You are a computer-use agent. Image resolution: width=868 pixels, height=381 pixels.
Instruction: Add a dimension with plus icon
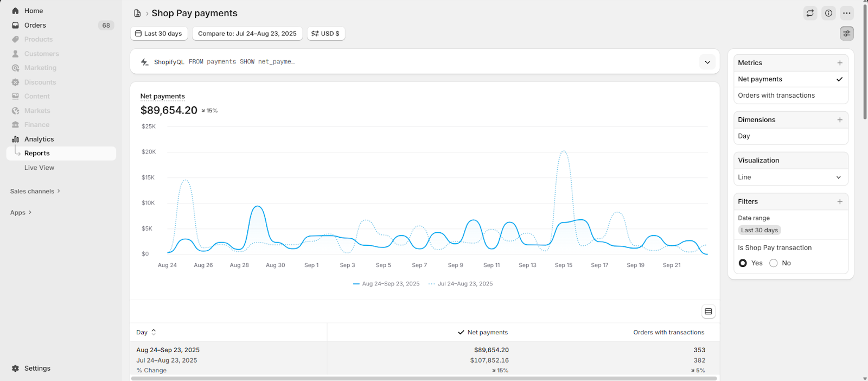pyautogui.click(x=840, y=120)
